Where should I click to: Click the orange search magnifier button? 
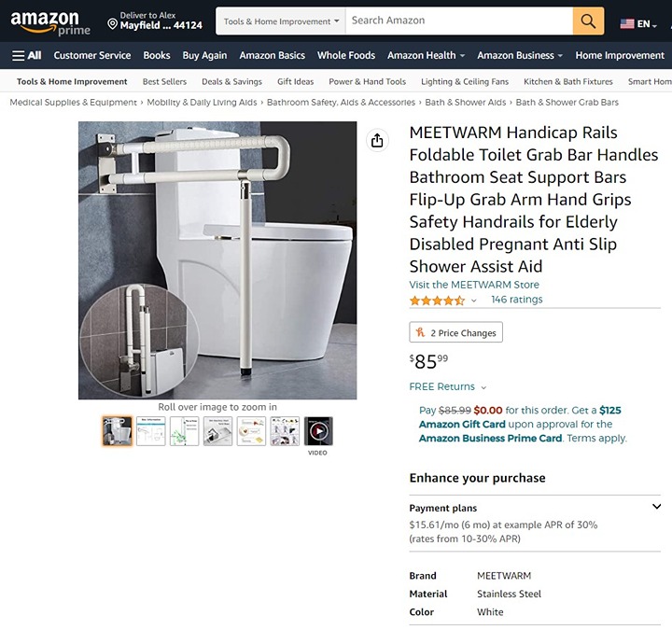click(x=588, y=21)
